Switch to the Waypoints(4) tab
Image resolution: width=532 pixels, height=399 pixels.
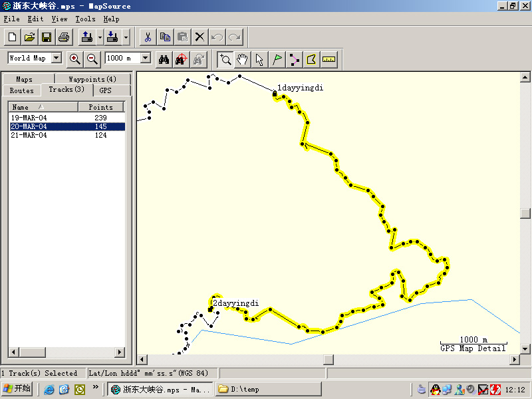click(92, 79)
